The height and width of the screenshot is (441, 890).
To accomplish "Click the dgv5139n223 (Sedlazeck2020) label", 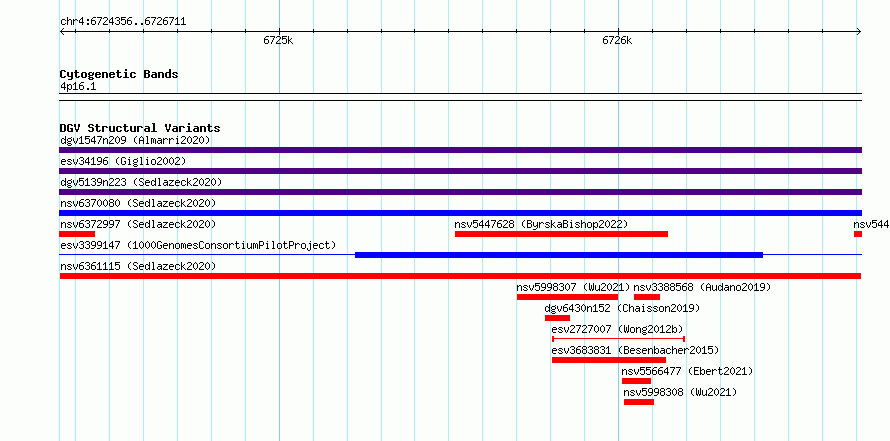I will coord(141,182).
